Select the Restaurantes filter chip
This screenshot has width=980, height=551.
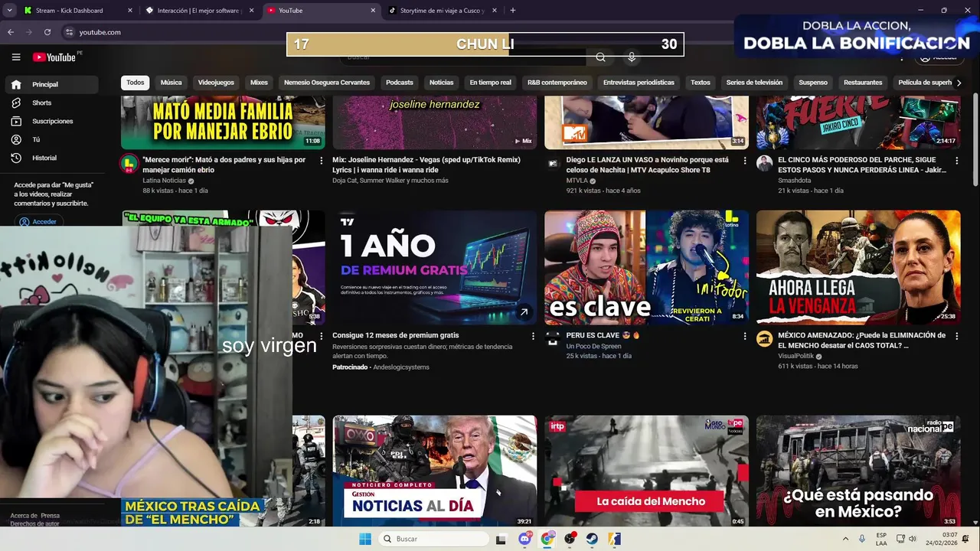coord(863,83)
